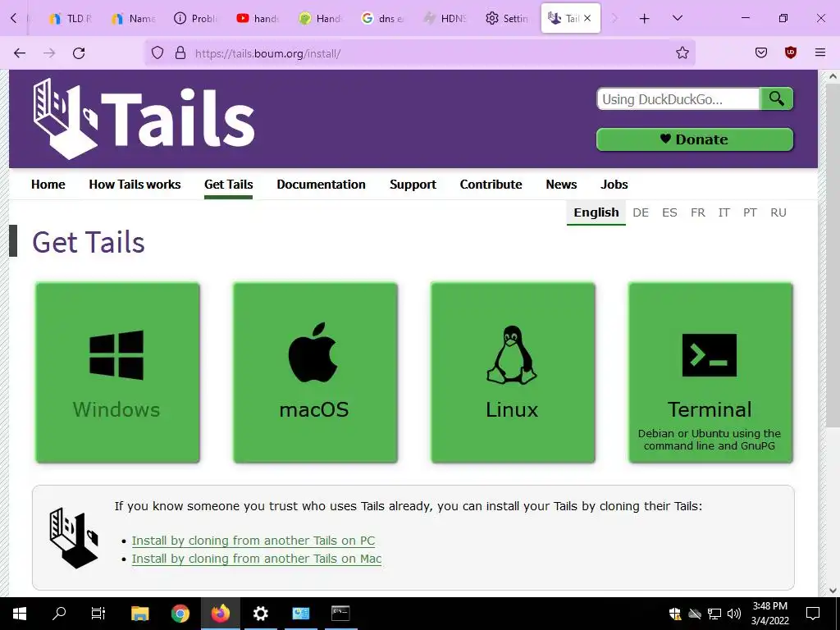The height and width of the screenshot is (630, 840).
Task: Open the notifications action center icon
Action: click(x=813, y=614)
